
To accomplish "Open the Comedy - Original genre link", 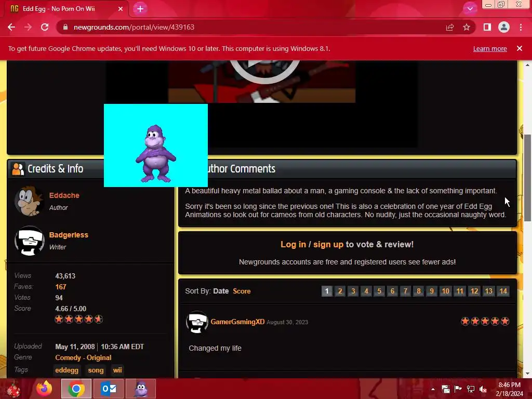I will [x=83, y=357].
